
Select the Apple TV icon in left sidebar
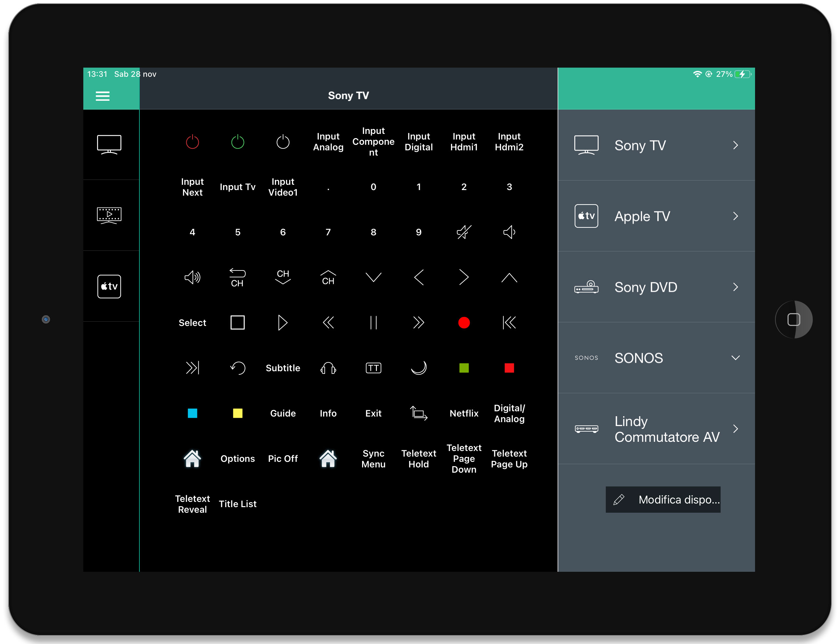point(109,286)
